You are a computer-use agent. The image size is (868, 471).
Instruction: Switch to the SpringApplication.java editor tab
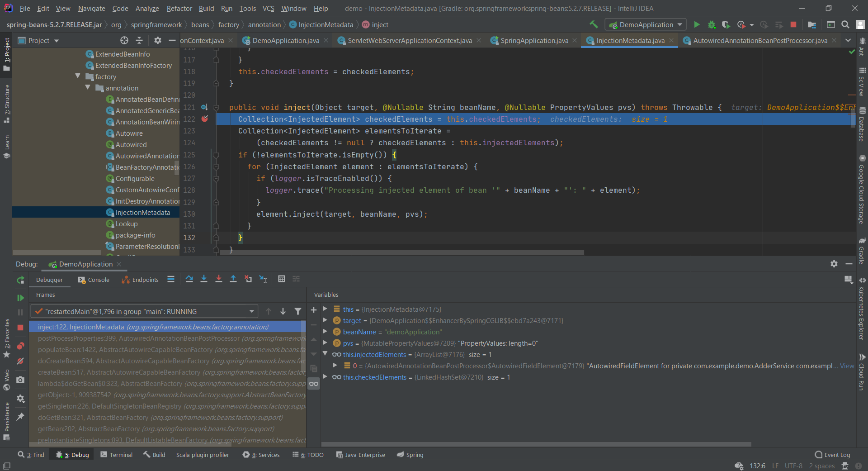534,41
